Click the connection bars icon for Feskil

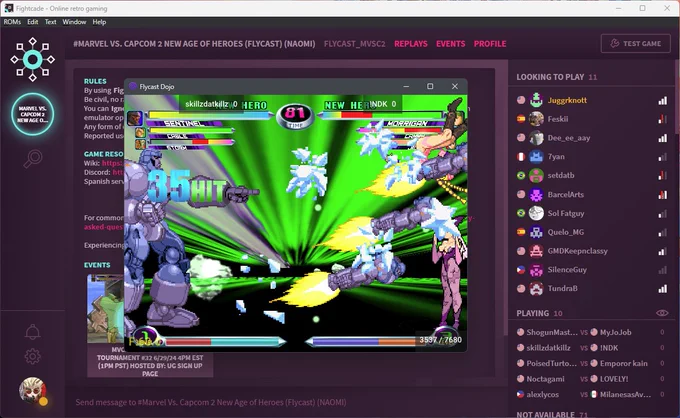tap(663, 119)
